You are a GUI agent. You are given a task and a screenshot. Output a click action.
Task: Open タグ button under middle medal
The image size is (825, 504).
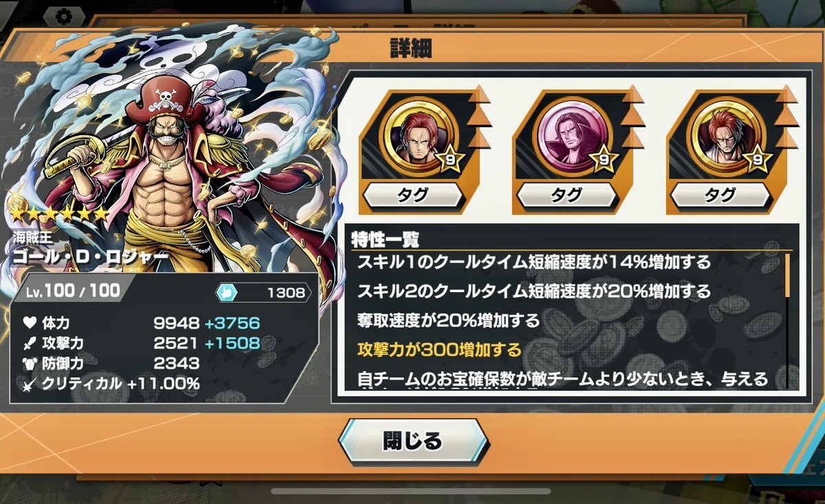pos(566,195)
